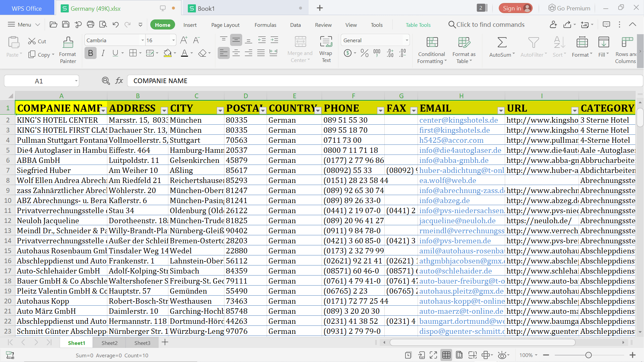
Task: Click Go Premium button
Action: pos(569,8)
